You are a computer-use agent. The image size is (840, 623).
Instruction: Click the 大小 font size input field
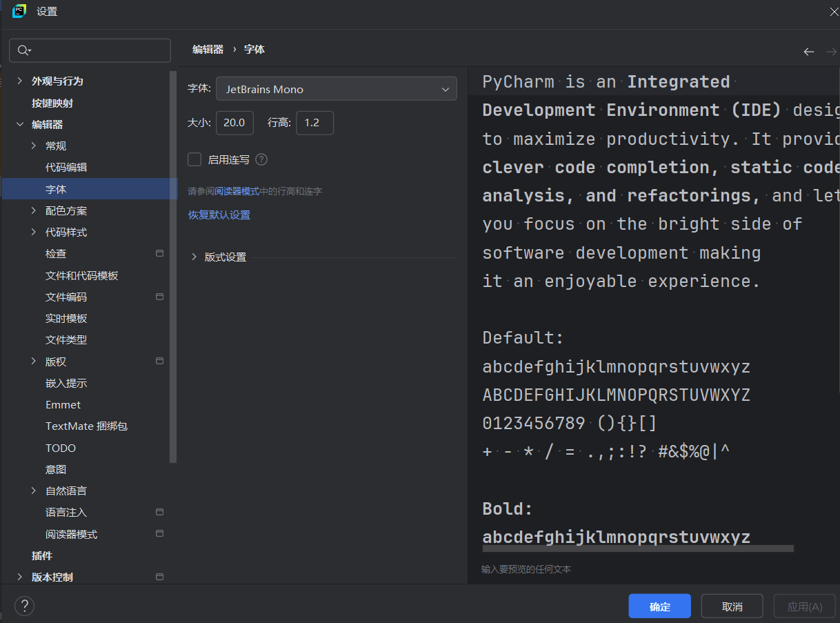234,123
